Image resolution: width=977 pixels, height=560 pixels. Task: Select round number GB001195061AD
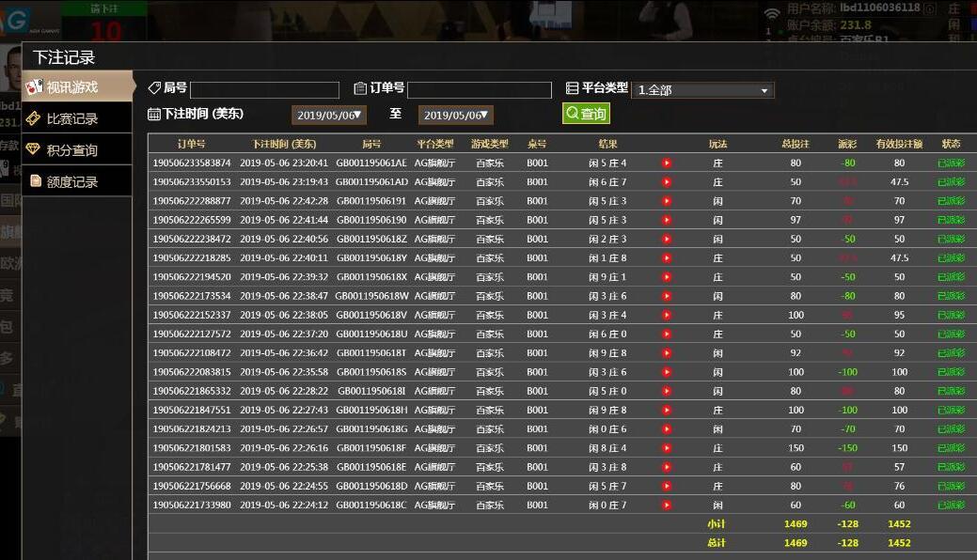tap(371, 182)
